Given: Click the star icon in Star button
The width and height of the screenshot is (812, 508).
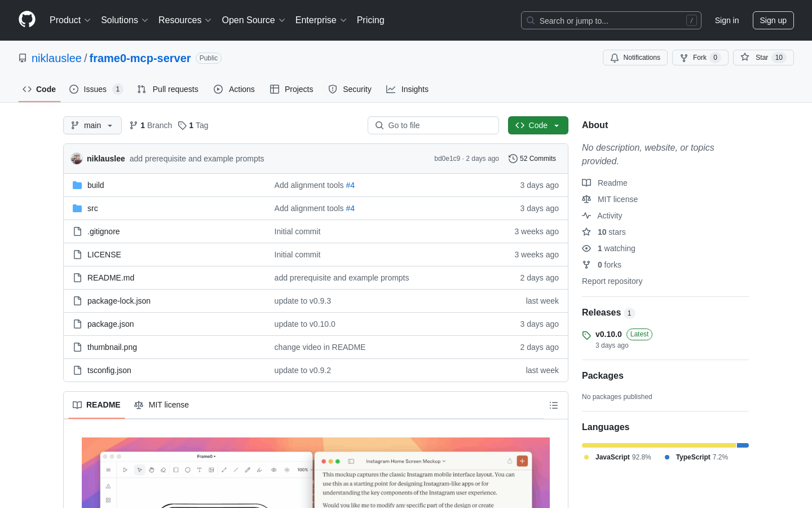Looking at the screenshot, I should [745, 58].
